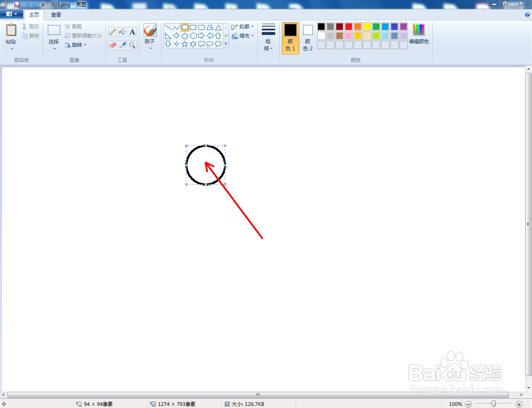Open Edit colors (编辑颜色)
Screen dimensions: 532x408
[x=419, y=34]
